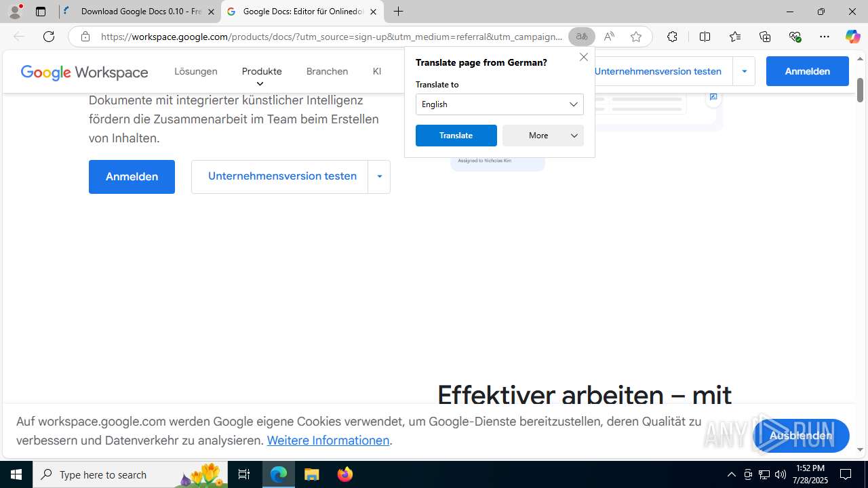Open the Windows Start menu

(x=16, y=474)
